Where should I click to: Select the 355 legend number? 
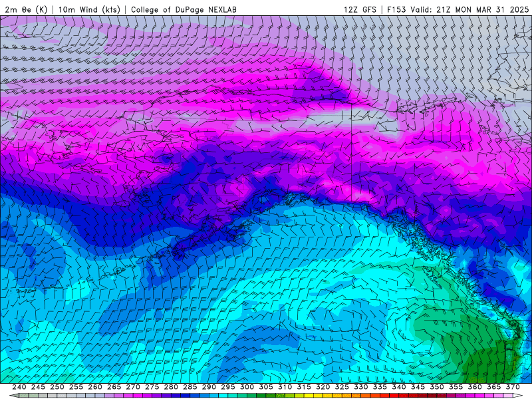pos(456,387)
